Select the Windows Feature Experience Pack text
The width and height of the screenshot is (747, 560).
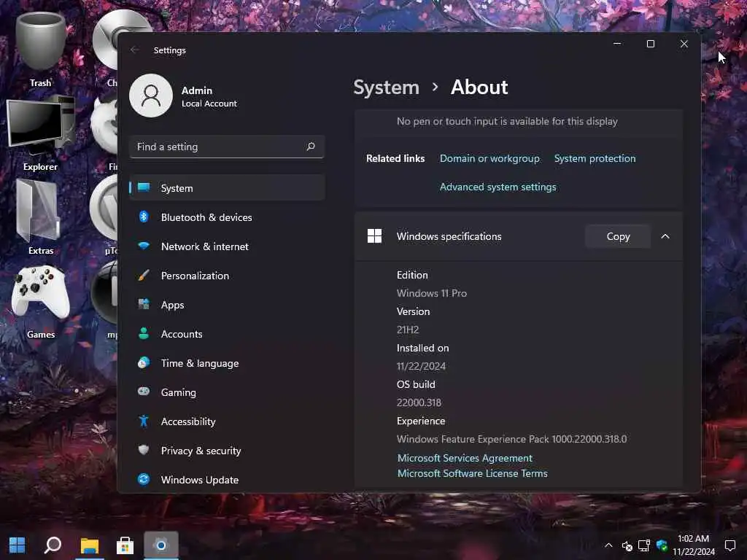[x=511, y=439]
